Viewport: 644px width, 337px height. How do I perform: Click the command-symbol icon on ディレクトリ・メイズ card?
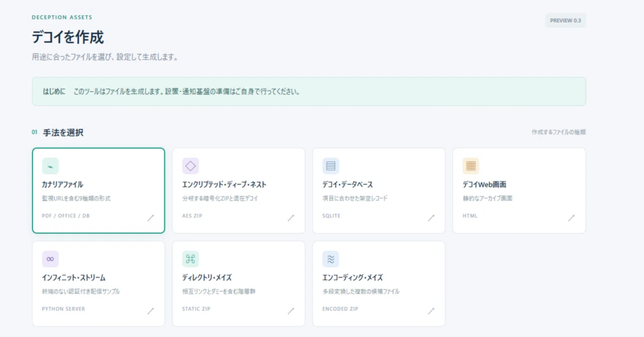191,259
